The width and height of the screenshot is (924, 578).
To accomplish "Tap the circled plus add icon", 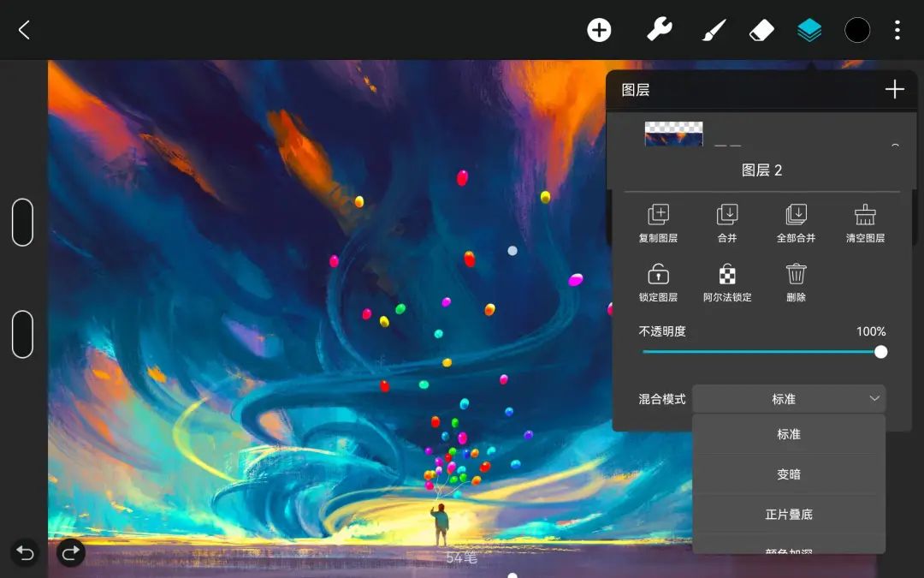I will pos(599,30).
